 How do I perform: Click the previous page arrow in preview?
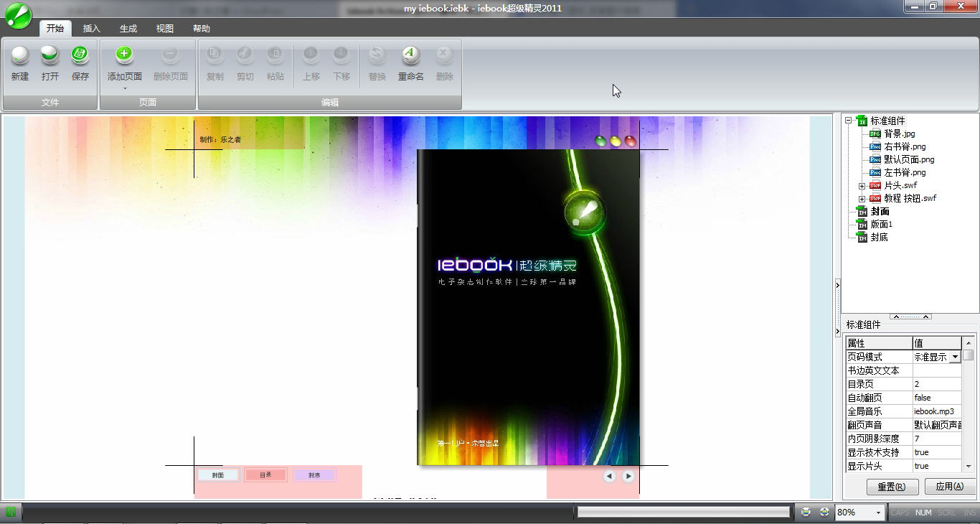[x=609, y=476]
